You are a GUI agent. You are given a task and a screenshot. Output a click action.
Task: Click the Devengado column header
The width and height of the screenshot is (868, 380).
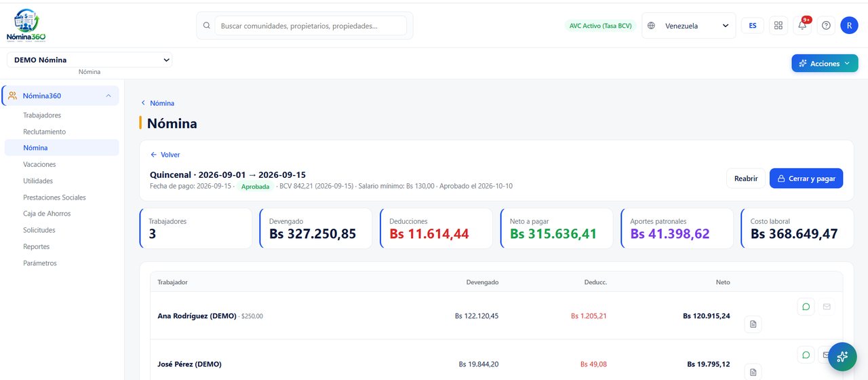(483, 282)
